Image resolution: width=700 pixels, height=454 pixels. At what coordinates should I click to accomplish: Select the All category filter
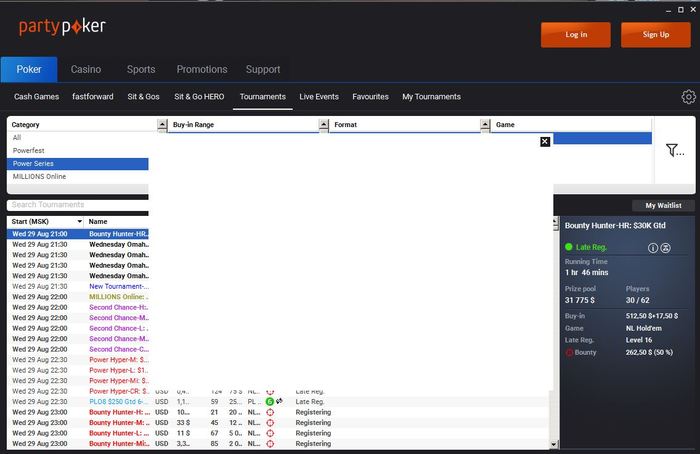coord(78,137)
